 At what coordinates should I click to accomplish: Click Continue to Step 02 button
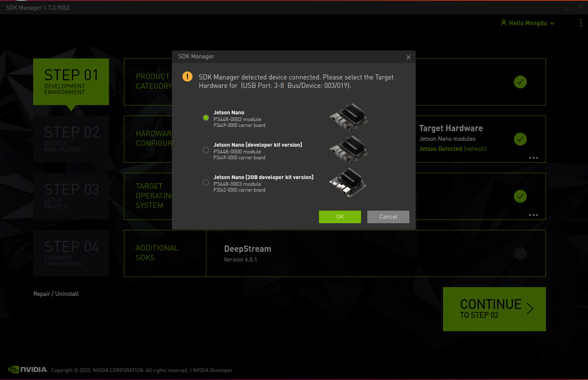494,309
